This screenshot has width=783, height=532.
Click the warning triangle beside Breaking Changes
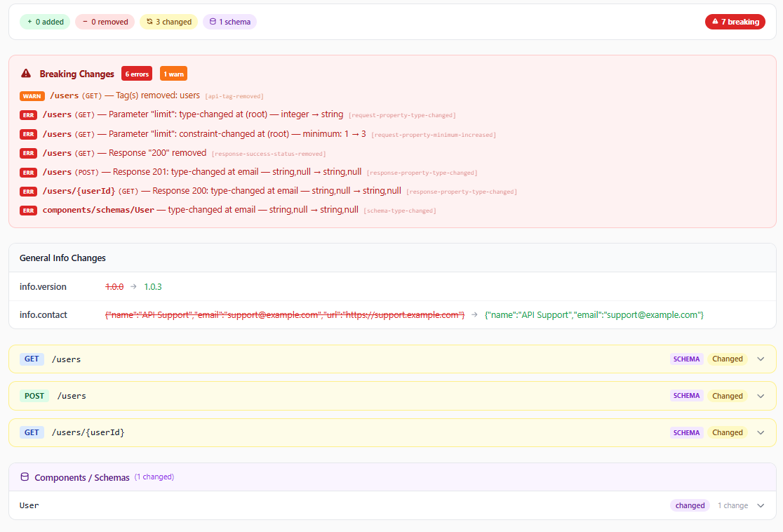pos(26,74)
